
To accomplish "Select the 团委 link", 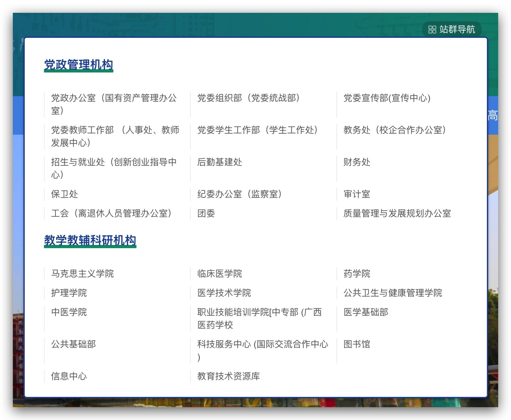I will coord(206,213).
